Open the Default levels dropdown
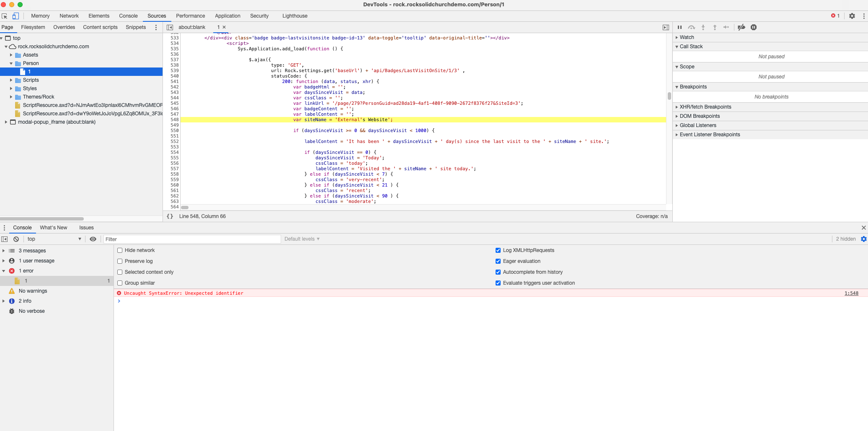 pyautogui.click(x=302, y=239)
